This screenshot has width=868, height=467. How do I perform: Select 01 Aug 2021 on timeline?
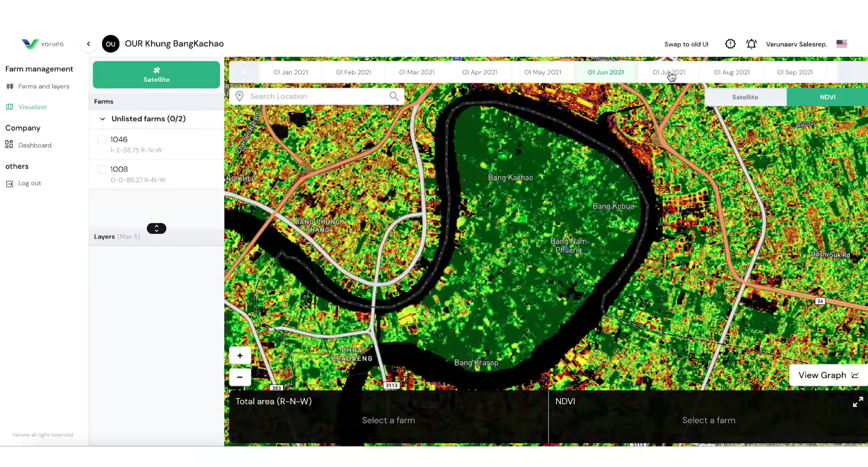[x=731, y=72]
